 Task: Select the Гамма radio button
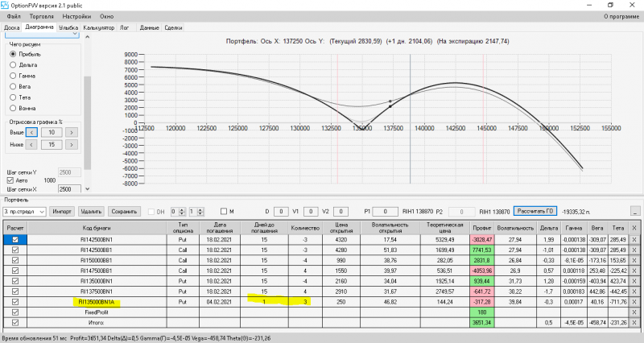pos(13,76)
